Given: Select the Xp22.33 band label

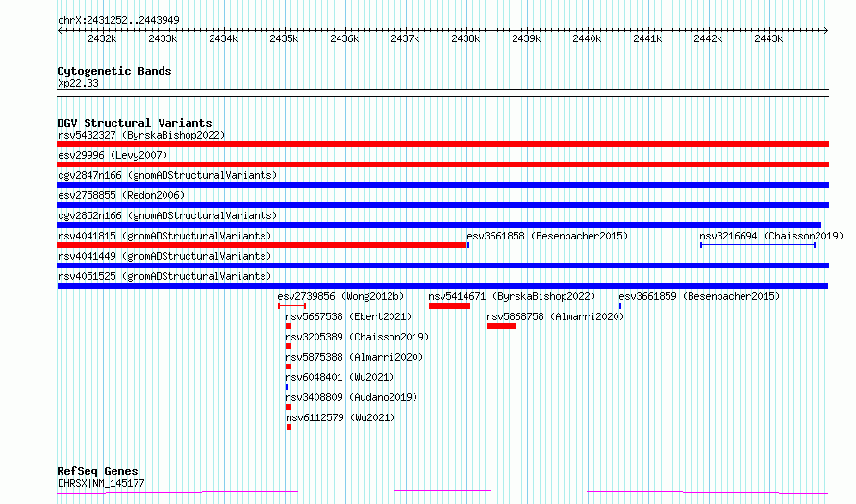Looking at the screenshot, I should point(78,83).
